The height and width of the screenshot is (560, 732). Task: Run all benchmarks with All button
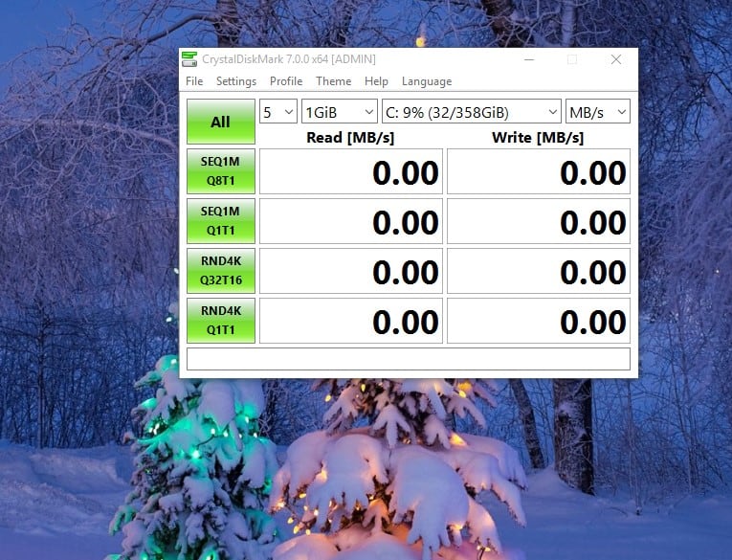221,122
